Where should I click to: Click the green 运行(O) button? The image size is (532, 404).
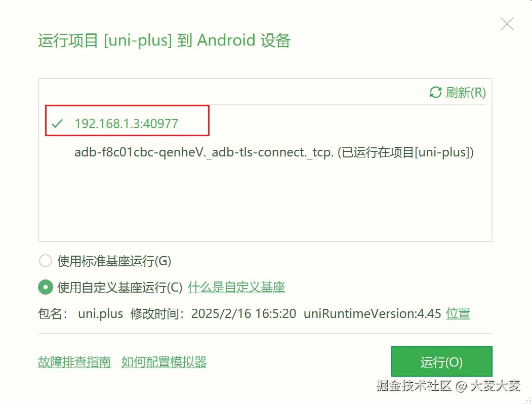(442, 361)
